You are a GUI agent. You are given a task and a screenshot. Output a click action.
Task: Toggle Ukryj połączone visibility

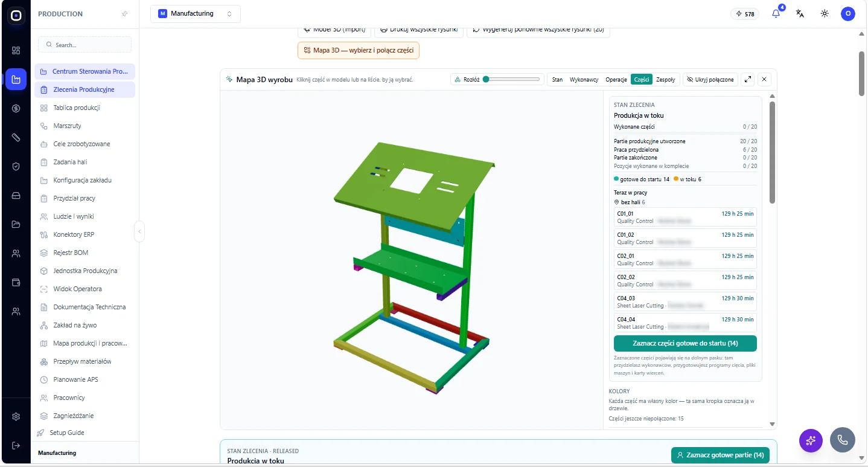click(x=710, y=79)
